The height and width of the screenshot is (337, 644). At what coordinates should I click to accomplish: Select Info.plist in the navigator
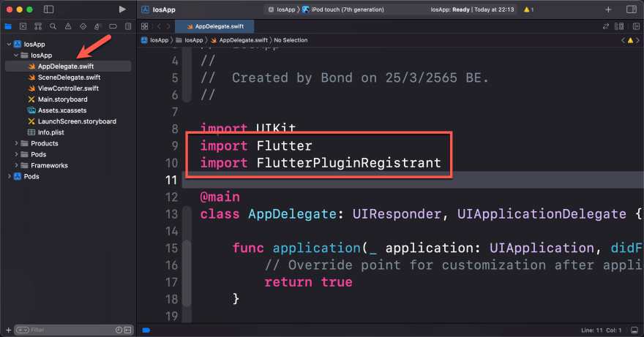[51, 132]
